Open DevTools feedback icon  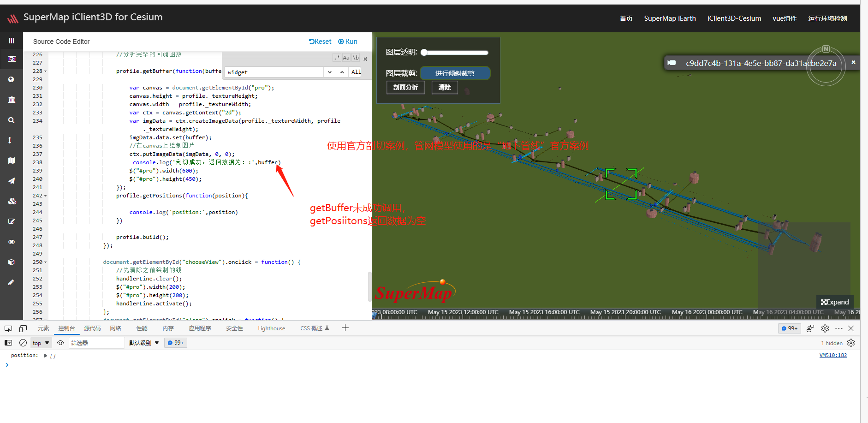tap(810, 328)
